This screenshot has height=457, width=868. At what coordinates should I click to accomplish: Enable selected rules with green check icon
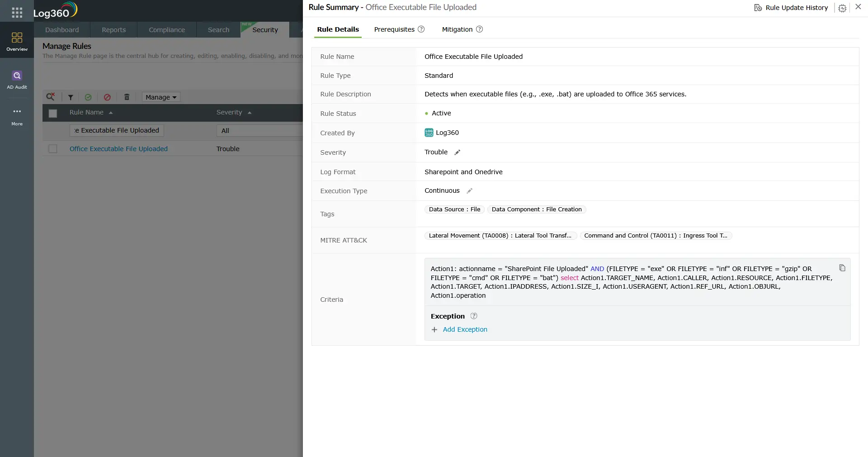pyautogui.click(x=88, y=97)
